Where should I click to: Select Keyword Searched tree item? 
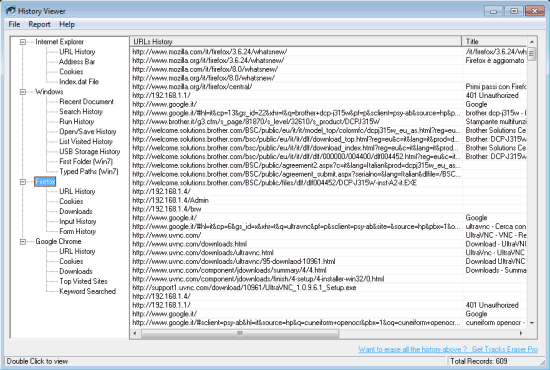87,291
